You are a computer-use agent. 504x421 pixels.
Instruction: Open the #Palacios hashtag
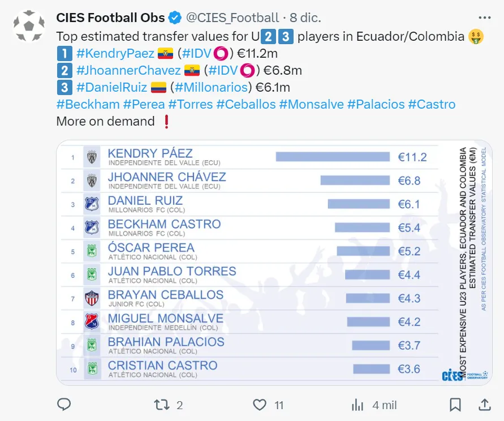(x=376, y=105)
